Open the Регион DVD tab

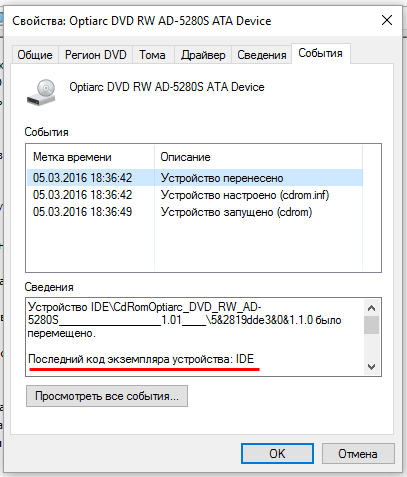pyautogui.click(x=96, y=55)
